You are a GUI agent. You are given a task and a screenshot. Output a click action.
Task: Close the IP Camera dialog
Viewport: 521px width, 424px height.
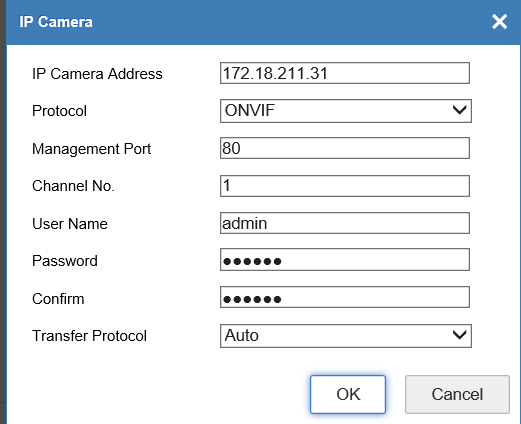[x=499, y=22]
